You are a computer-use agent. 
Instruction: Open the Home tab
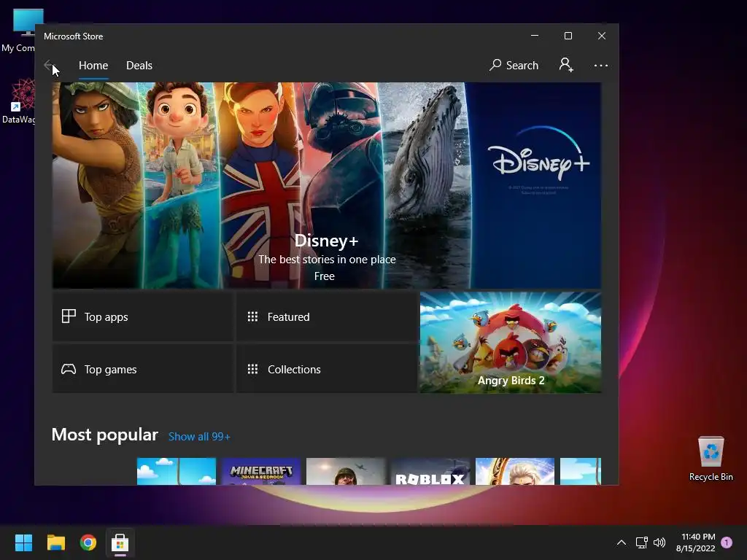93,65
